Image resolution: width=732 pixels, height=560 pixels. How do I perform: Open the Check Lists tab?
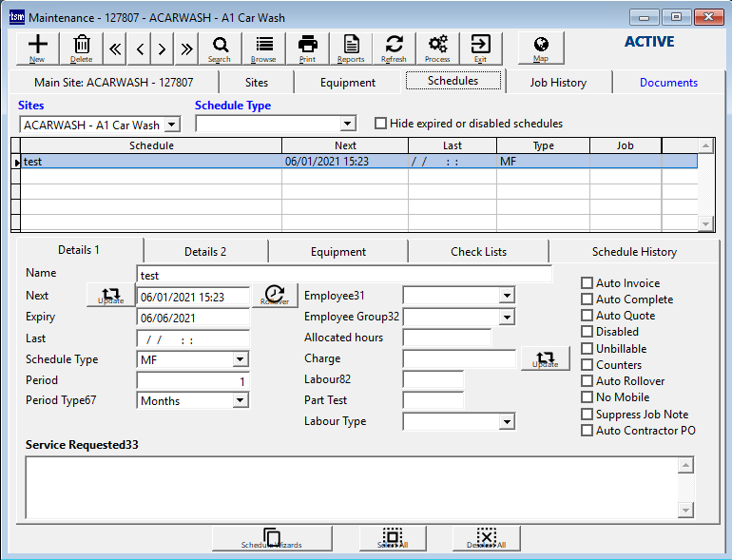click(478, 252)
